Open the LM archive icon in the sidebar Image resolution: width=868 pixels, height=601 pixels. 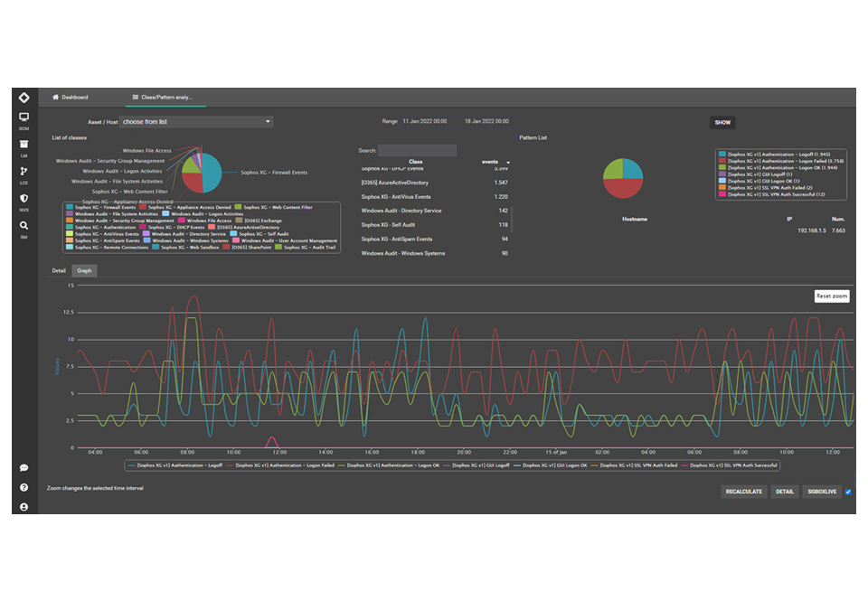click(24, 144)
